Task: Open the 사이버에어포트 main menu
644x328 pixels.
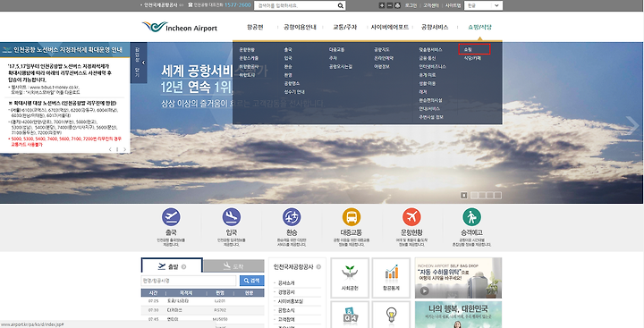Action: click(x=390, y=27)
